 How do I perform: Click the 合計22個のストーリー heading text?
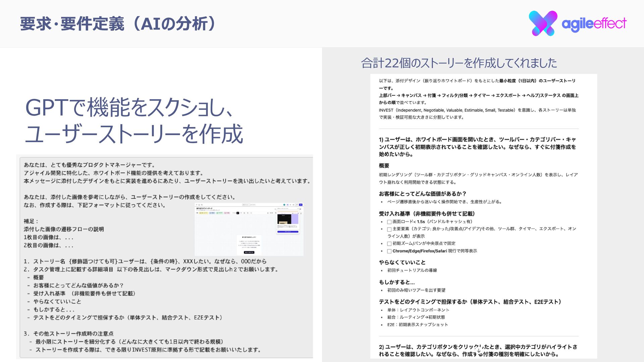459,63
